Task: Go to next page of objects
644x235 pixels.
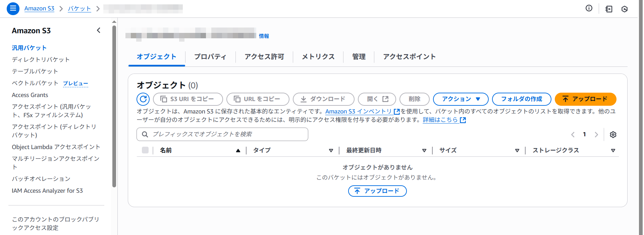Action: click(596, 135)
